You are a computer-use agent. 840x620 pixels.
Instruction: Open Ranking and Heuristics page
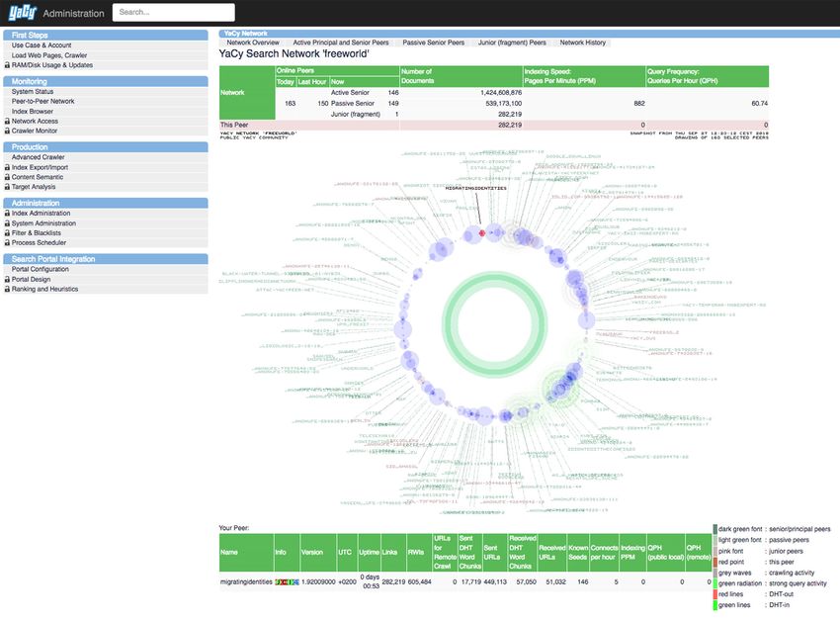click(x=45, y=289)
